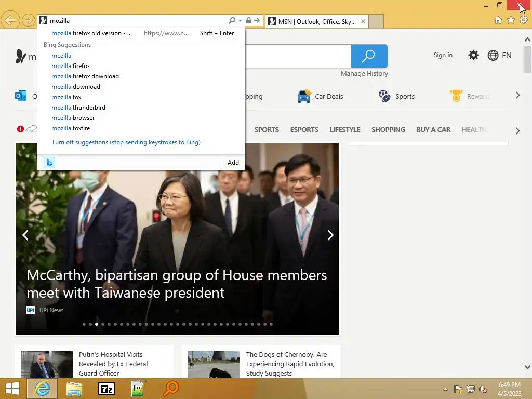Open the SHOPPING news category
The width and height of the screenshot is (532, 399).
point(388,129)
